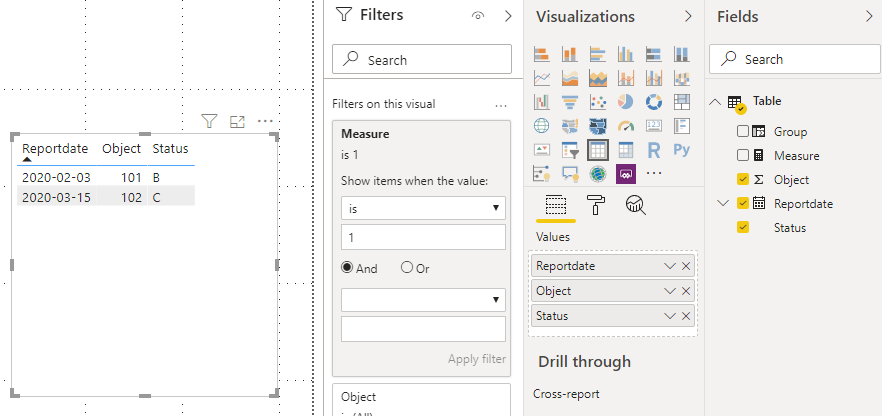
Task: Select the Ribbon chart visual
Action: [x=682, y=78]
